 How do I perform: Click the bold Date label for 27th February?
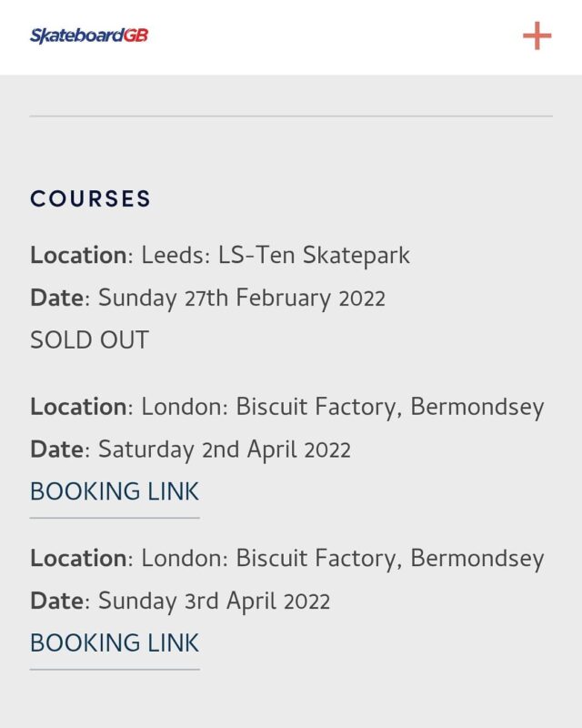[x=57, y=298]
